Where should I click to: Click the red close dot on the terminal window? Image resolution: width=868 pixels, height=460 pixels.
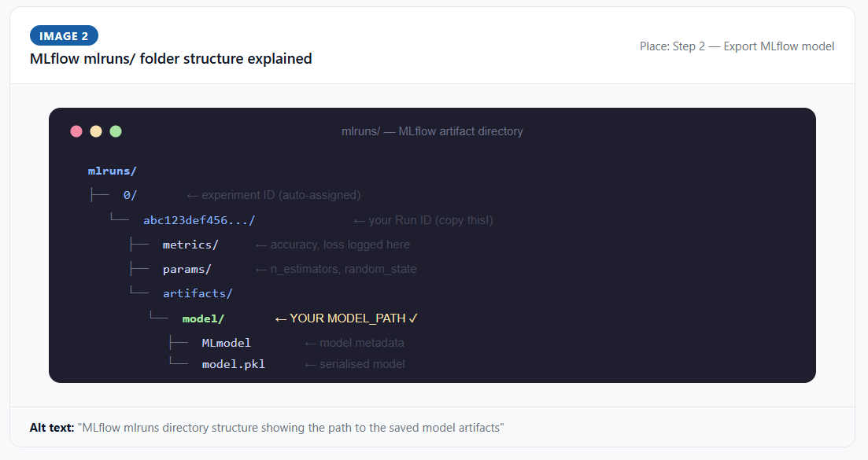click(x=76, y=131)
